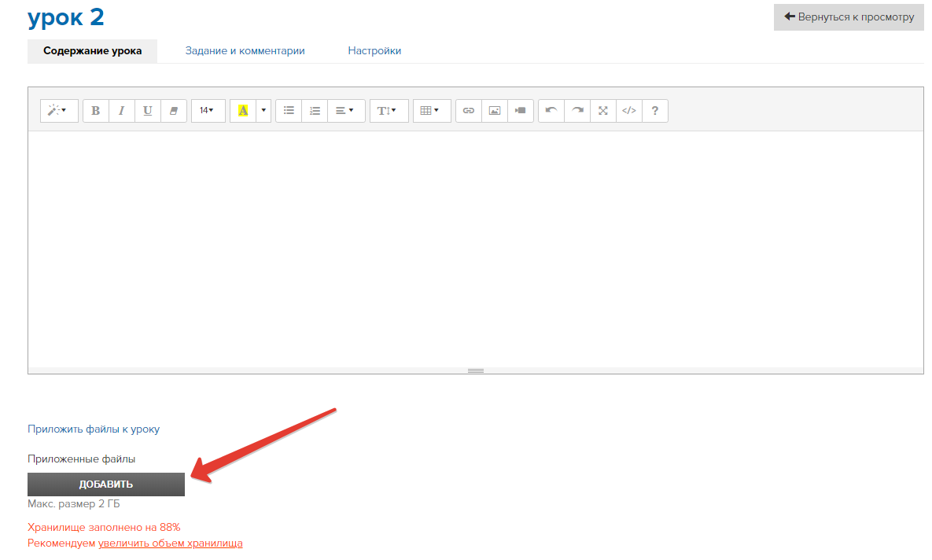Toggle unordered bullet list
Image resolution: width=932 pixels, height=560 pixels.
pyautogui.click(x=289, y=111)
